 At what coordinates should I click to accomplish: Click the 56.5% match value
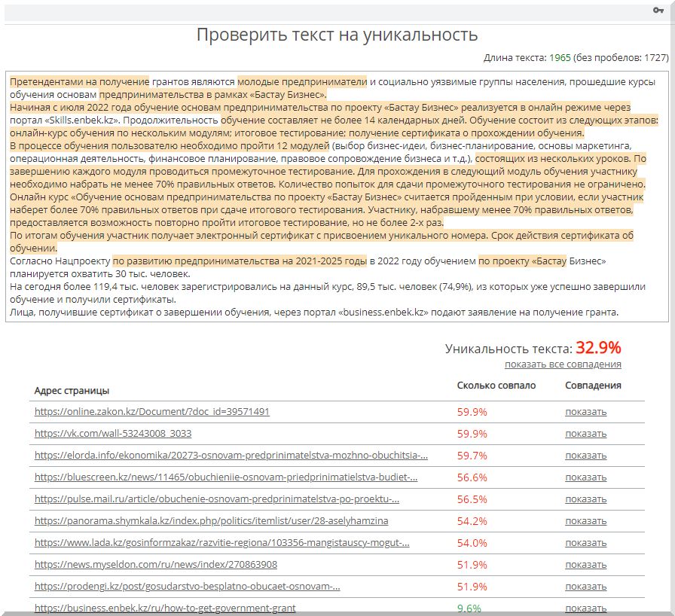[472, 500]
